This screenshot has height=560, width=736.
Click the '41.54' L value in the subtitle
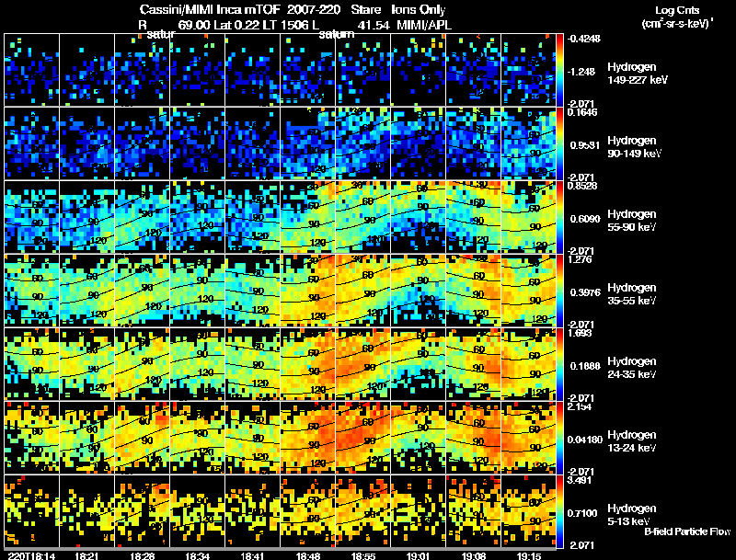tap(374, 26)
